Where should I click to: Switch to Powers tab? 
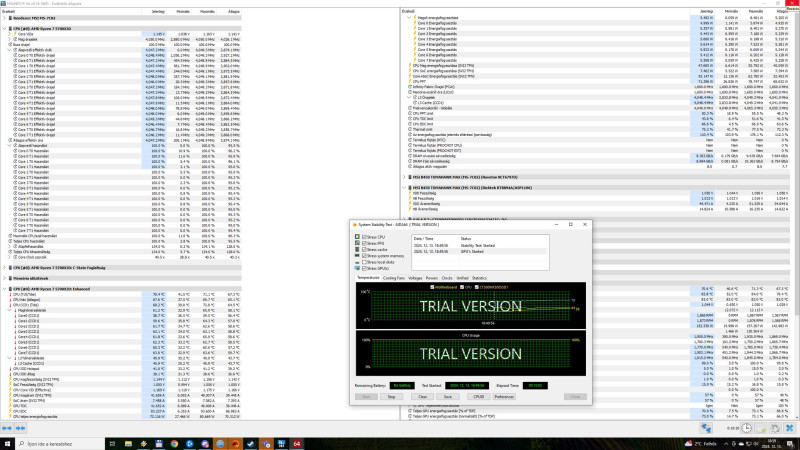coord(432,278)
